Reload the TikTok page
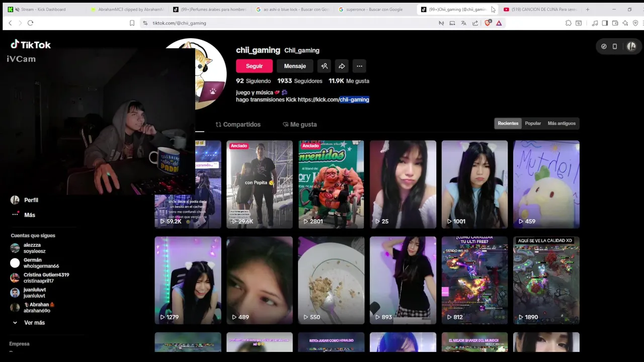 30,23
